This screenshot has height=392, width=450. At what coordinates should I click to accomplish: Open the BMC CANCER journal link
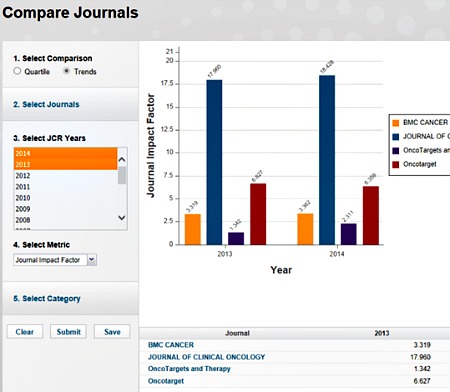(x=171, y=345)
